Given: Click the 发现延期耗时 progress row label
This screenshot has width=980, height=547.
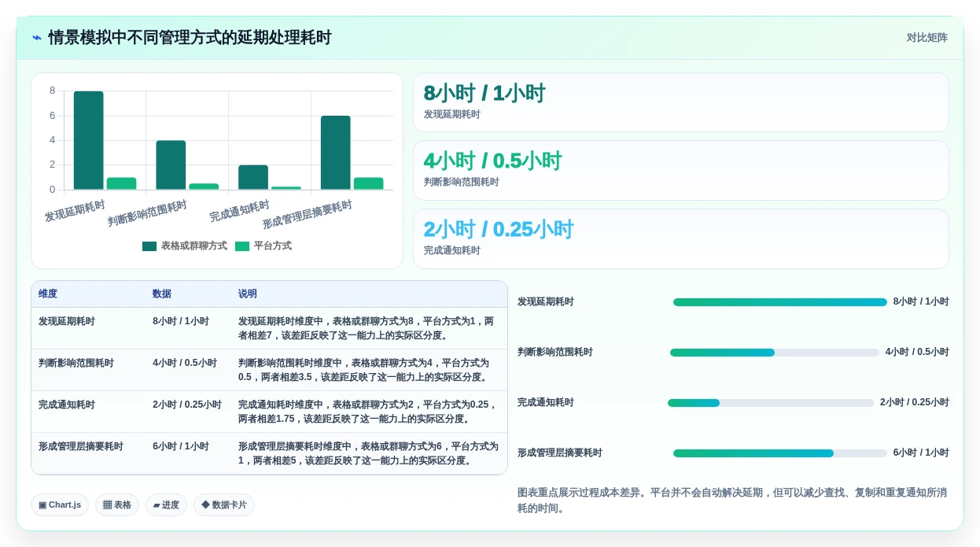Looking at the screenshot, I should point(546,302).
